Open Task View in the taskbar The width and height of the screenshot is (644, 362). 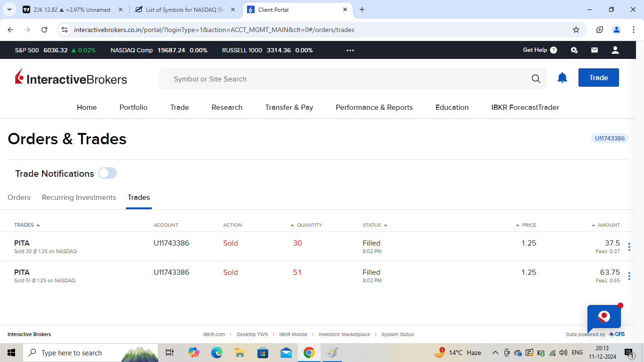point(170,353)
